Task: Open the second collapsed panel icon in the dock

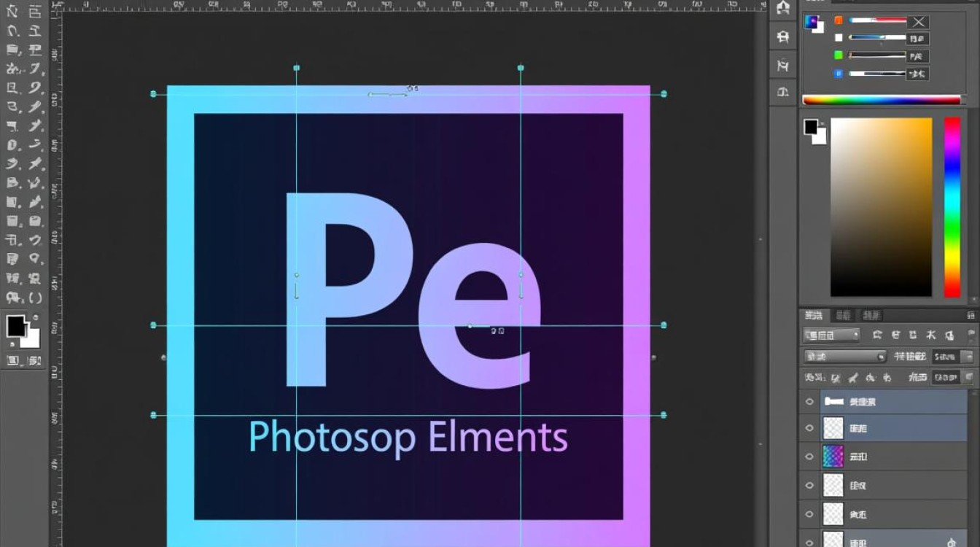Action: pos(783,36)
